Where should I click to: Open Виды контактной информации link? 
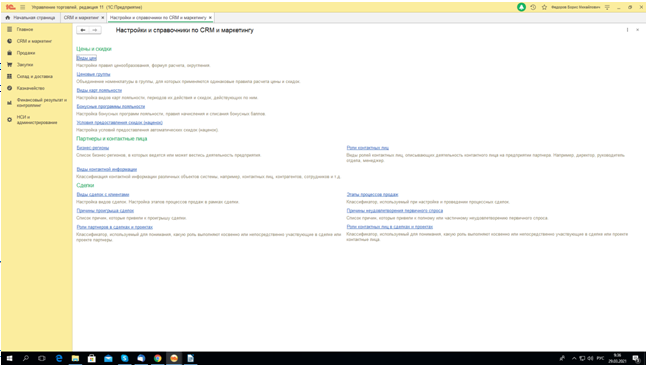[107, 169]
